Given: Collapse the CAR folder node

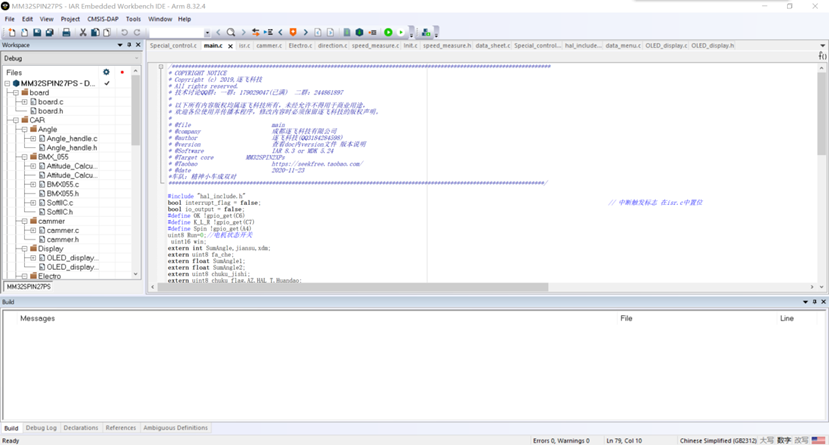Looking at the screenshot, I should click(x=16, y=120).
